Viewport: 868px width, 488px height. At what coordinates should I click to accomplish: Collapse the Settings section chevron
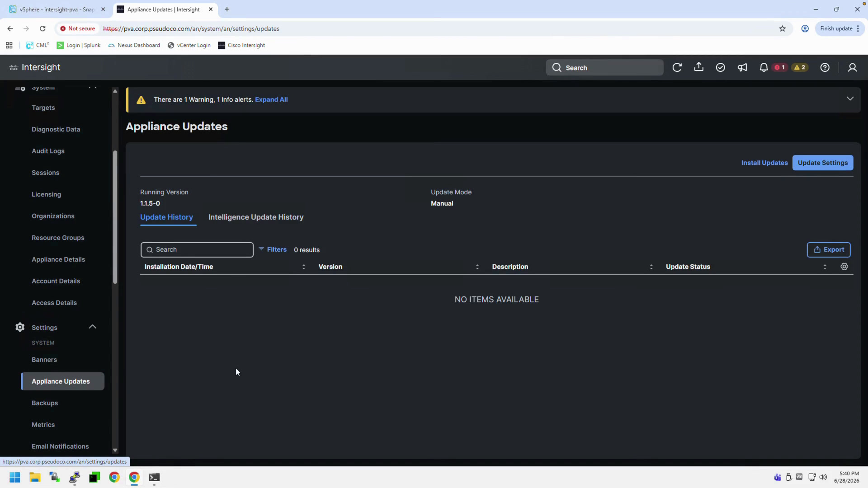tap(93, 327)
